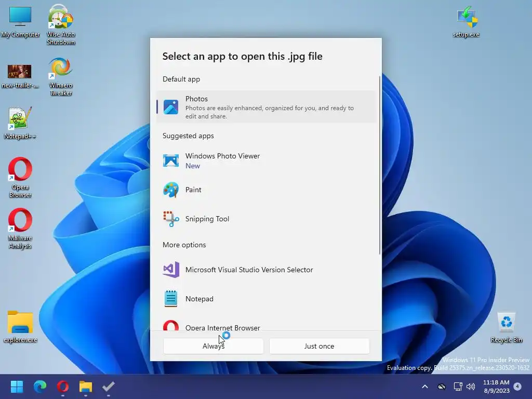Open the Windows Start menu
532x399 pixels.
point(17,387)
